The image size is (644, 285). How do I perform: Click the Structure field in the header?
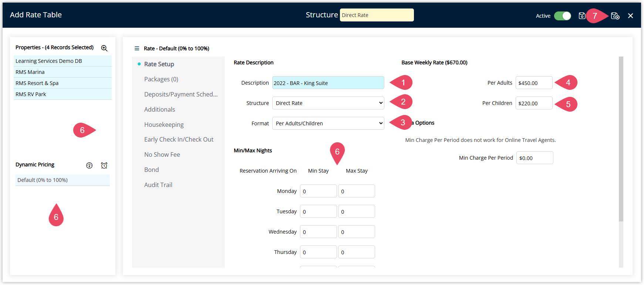point(377,15)
